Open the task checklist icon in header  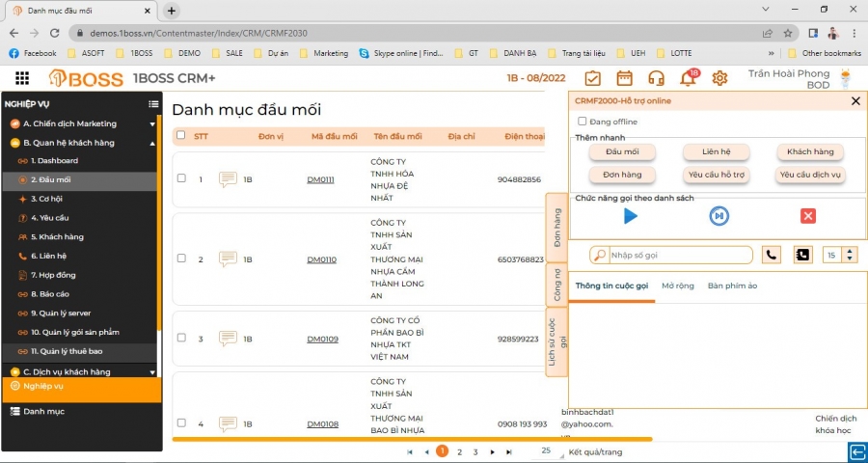(592, 79)
